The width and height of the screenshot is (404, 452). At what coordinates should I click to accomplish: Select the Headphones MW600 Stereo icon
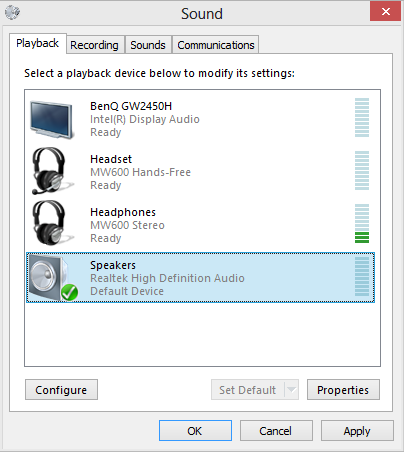51,223
